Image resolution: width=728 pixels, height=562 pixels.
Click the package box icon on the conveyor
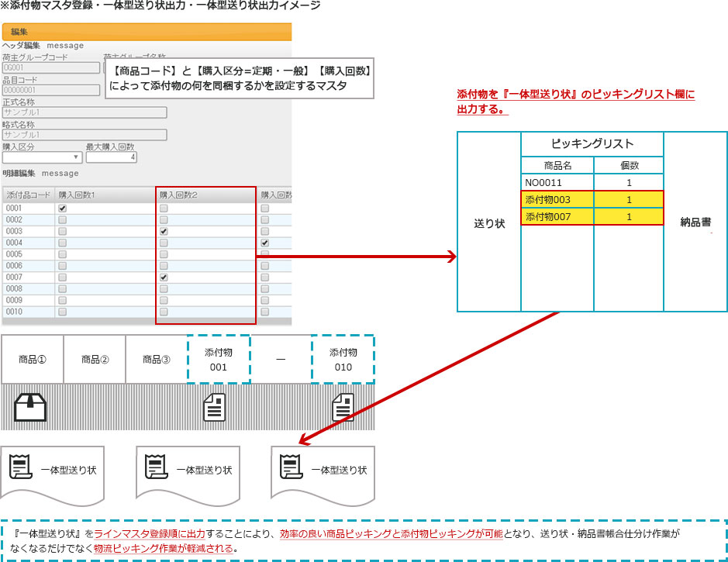[x=31, y=407]
